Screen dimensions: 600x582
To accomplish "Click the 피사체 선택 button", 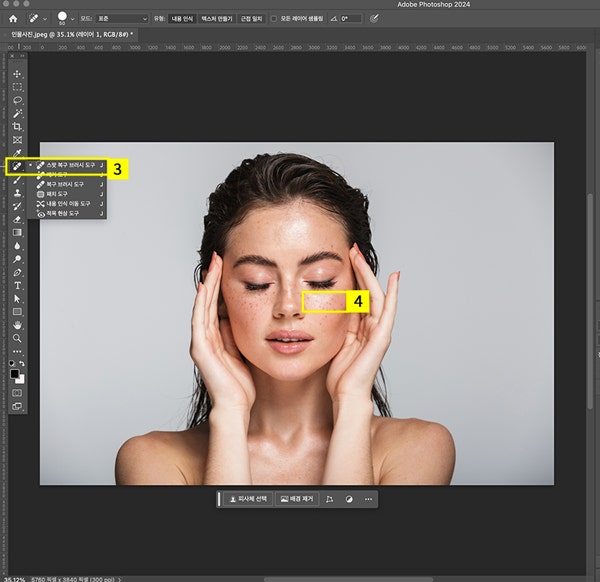I will tap(247, 498).
